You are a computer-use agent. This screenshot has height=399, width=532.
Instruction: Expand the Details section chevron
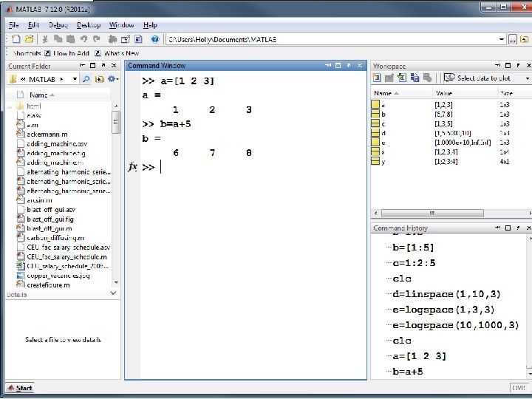[x=113, y=293]
